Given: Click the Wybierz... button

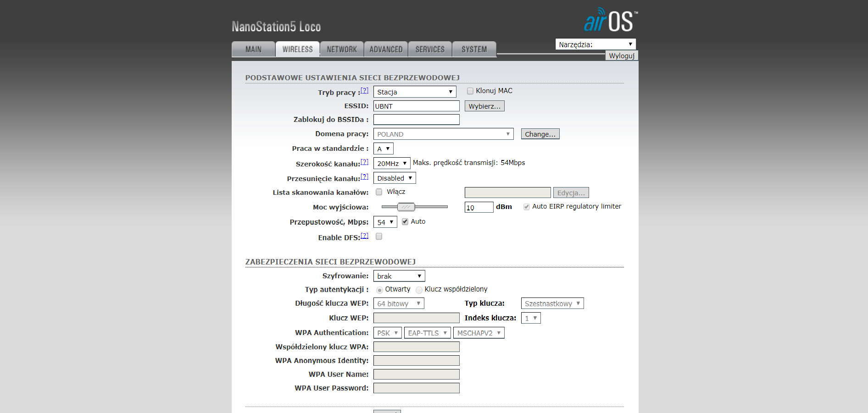Looking at the screenshot, I should click(484, 106).
